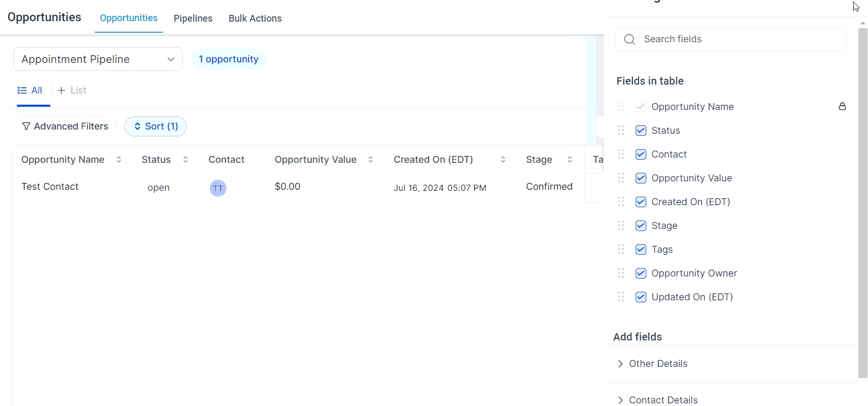Uncheck the Opportunity Value checkbox

coord(641,178)
